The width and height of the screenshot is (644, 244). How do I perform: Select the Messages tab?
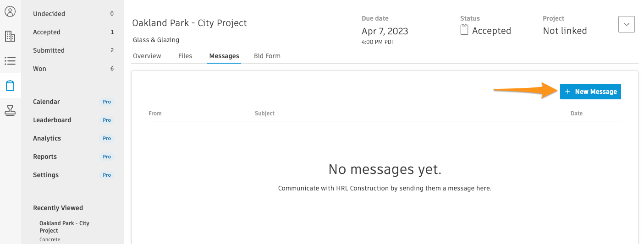[x=224, y=56]
